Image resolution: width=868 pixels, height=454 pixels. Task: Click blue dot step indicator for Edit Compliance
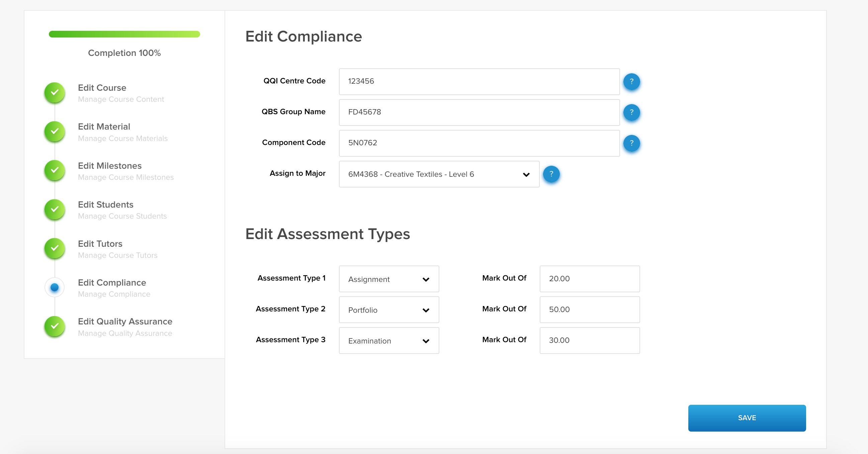point(55,288)
